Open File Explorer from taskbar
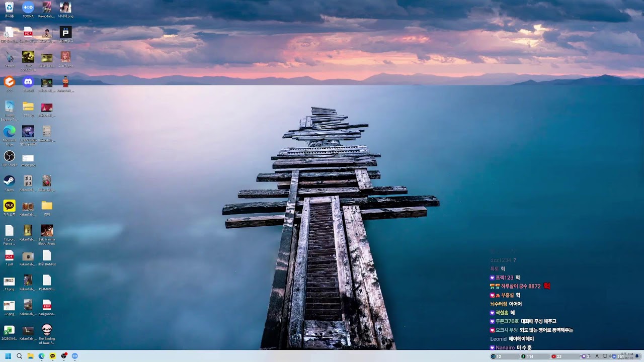Image resolution: width=644 pixels, height=362 pixels. (30, 356)
